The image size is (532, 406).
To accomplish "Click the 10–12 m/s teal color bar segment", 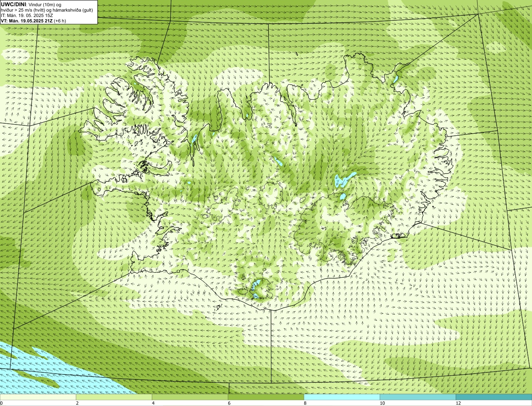I will [418, 397].
